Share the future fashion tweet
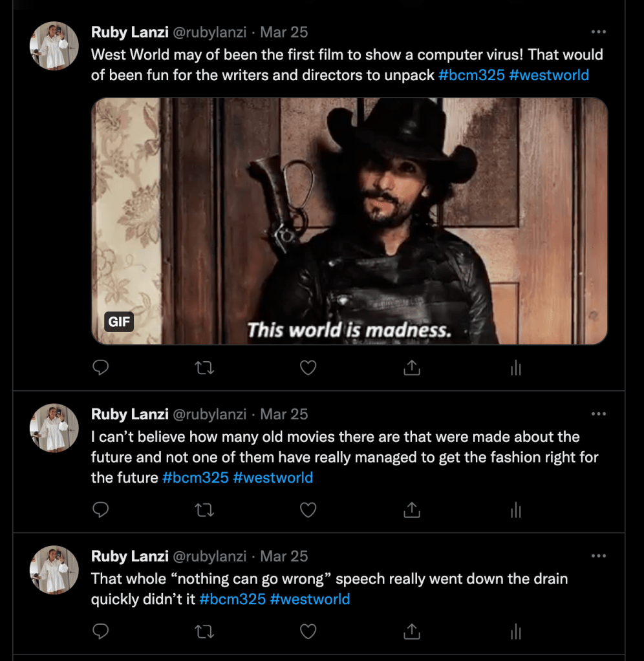 tap(412, 510)
